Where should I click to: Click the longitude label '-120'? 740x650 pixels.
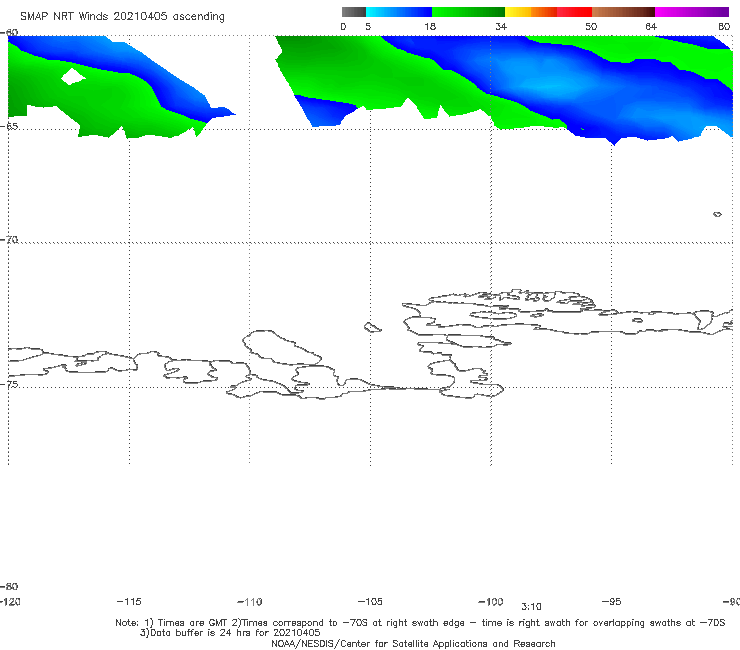(x=10, y=602)
